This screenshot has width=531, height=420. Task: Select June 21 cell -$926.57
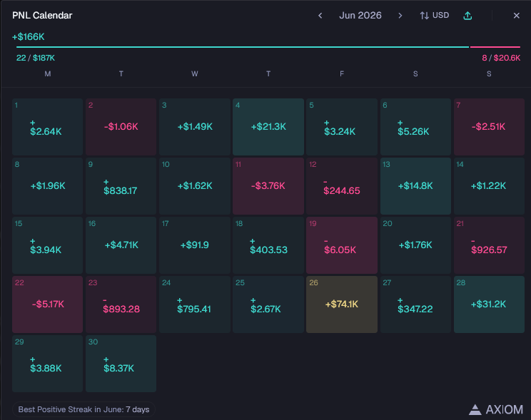click(x=489, y=245)
